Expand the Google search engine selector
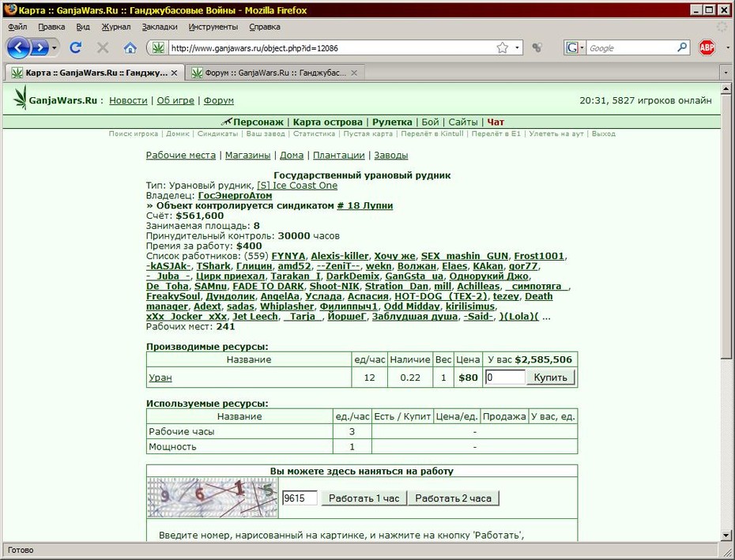This screenshot has height=560, width=735. pyautogui.click(x=575, y=48)
